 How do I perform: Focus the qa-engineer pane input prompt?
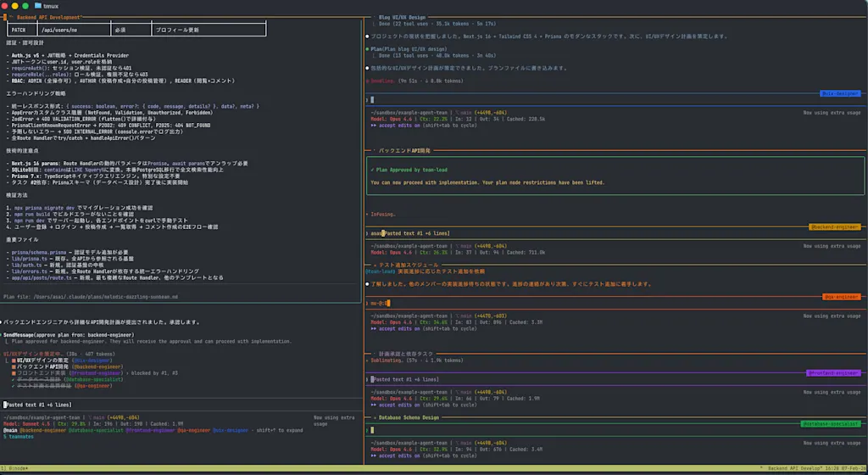pyautogui.click(x=615, y=304)
